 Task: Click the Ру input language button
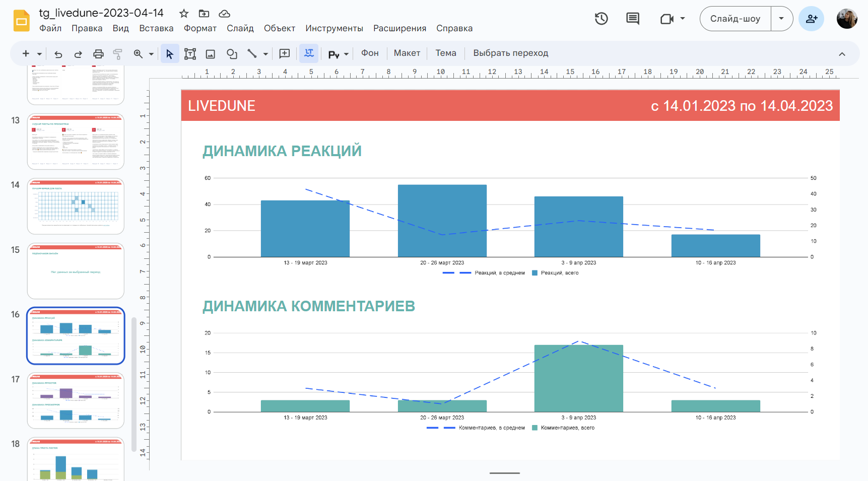pyautogui.click(x=333, y=54)
